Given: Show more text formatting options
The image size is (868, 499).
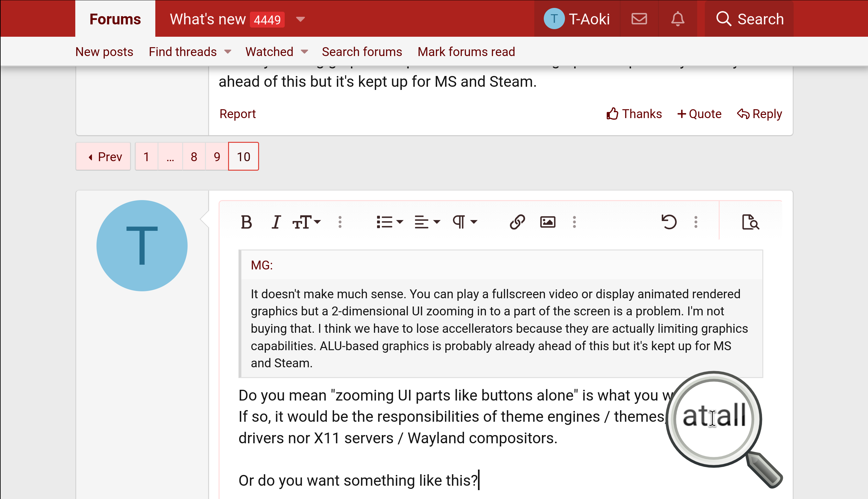Looking at the screenshot, I should [x=340, y=222].
